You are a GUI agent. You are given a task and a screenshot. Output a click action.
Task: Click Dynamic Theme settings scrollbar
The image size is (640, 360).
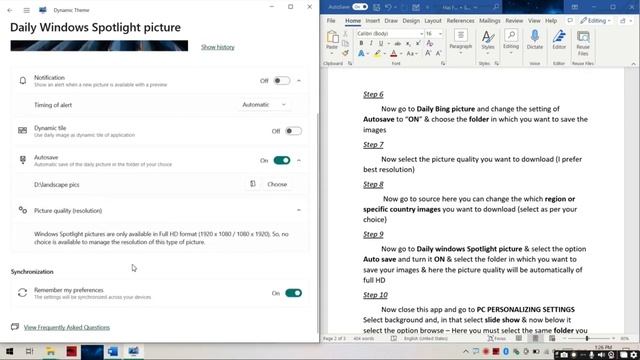[318, 222]
